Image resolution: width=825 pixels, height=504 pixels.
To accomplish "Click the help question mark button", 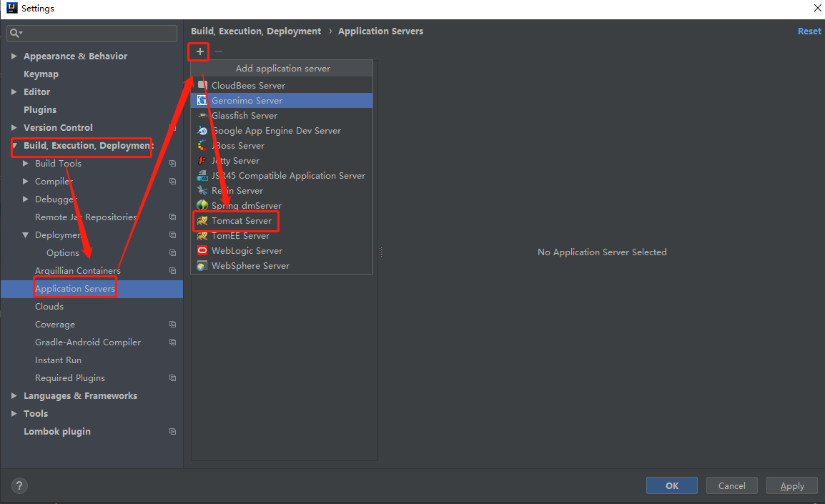I will [x=19, y=485].
